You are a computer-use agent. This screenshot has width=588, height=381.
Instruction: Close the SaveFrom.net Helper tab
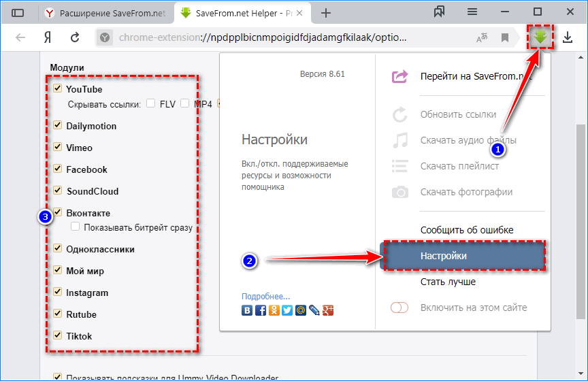[x=299, y=13]
